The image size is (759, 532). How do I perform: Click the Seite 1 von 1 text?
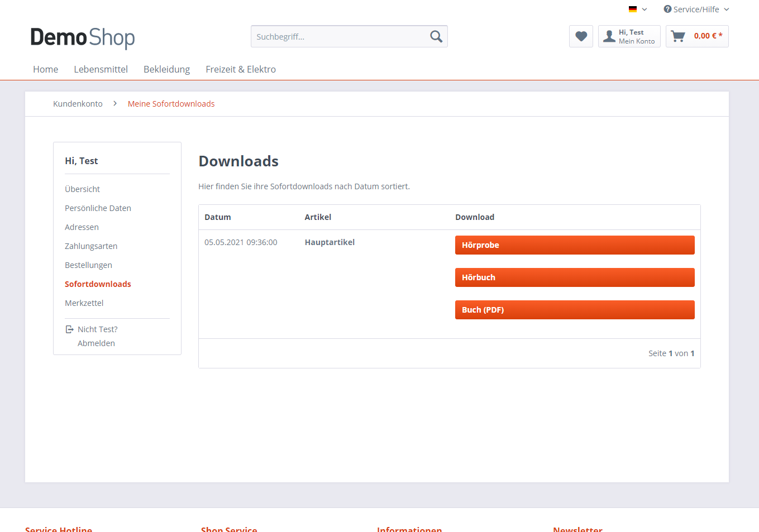pos(671,353)
